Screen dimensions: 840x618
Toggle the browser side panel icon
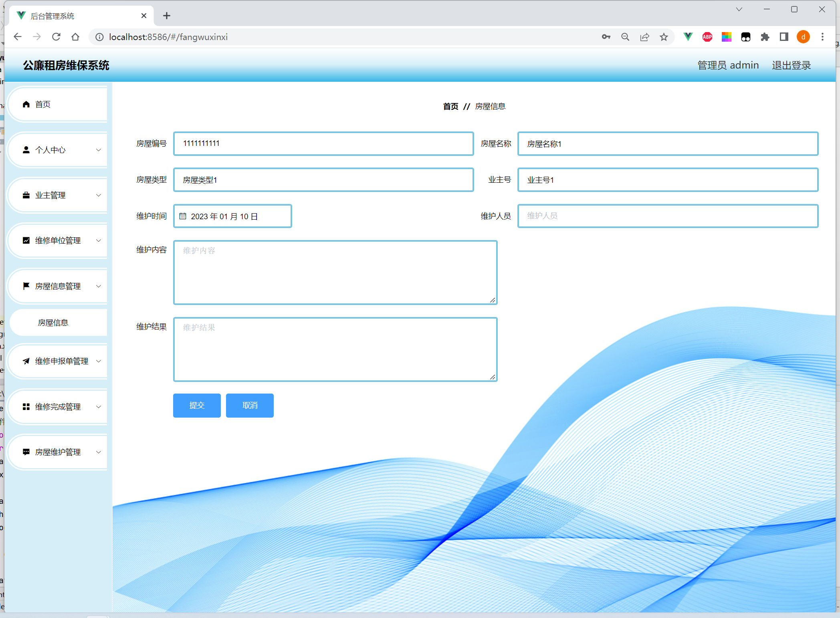[784, 37]
